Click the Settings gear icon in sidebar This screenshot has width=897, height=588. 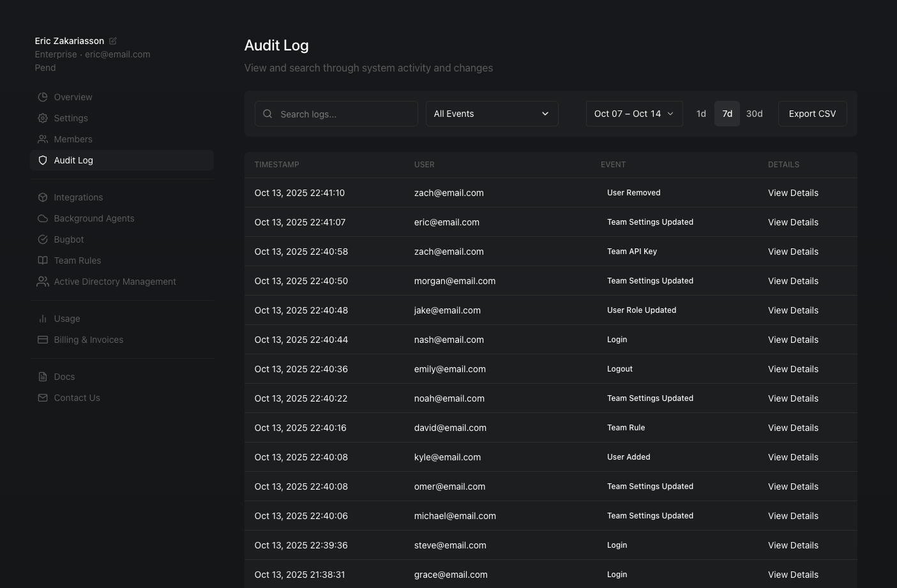click(43, 118)
